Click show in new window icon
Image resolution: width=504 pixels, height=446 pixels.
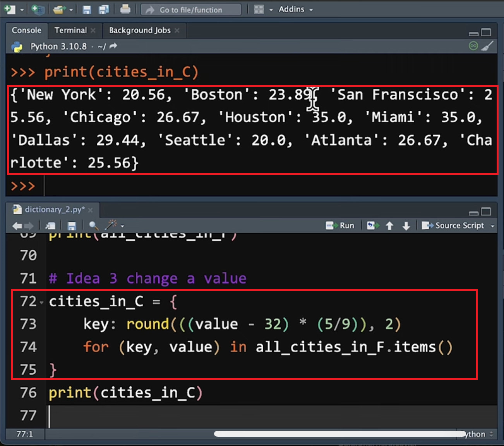(x=50, y=226)
